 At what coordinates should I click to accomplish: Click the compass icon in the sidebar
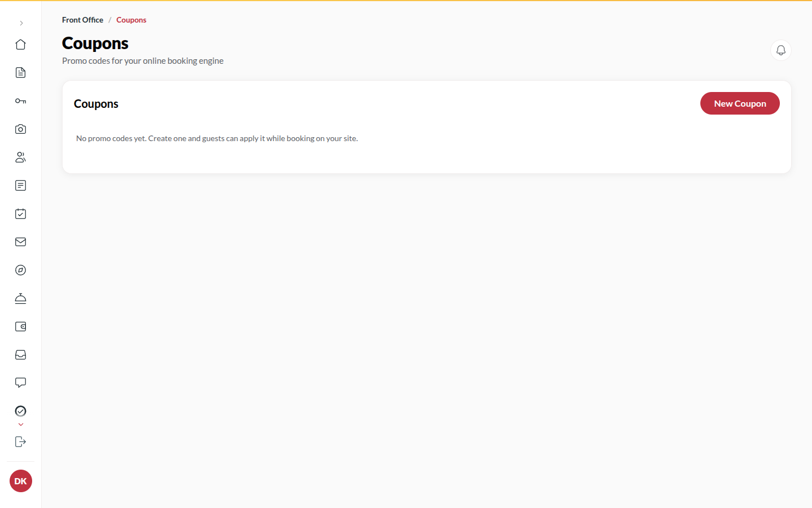point(21,270)
